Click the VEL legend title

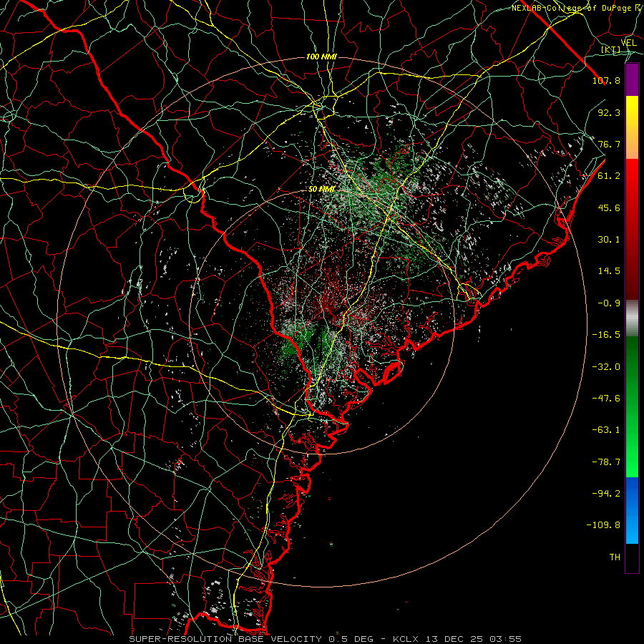click(x=628, y=43)
